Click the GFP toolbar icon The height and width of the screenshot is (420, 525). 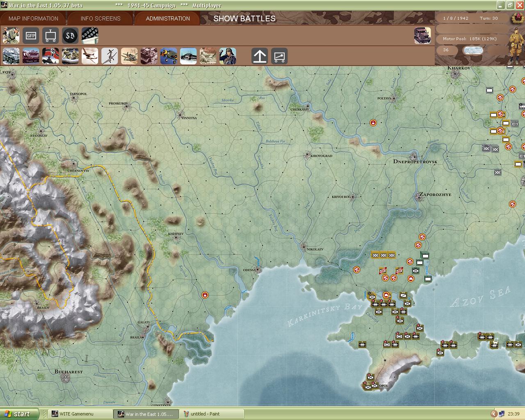(31, 36)
